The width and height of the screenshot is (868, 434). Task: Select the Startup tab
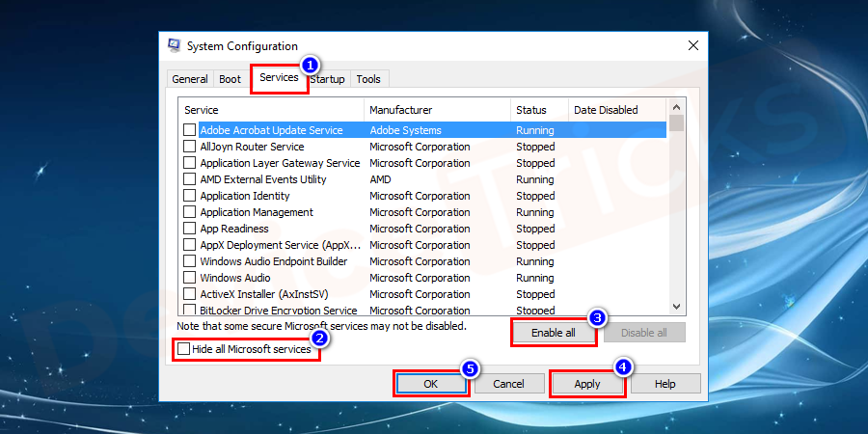328,79
